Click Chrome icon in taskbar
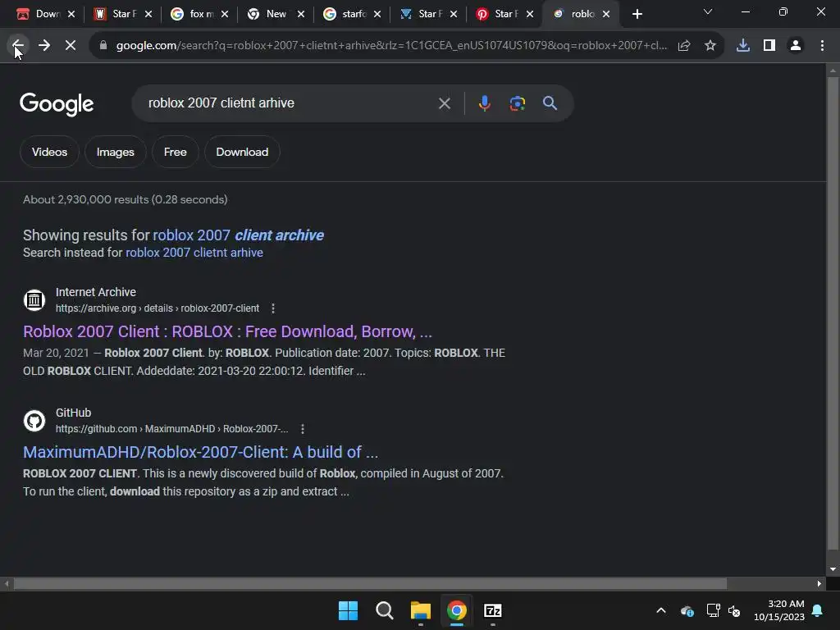 click(457, 610)
